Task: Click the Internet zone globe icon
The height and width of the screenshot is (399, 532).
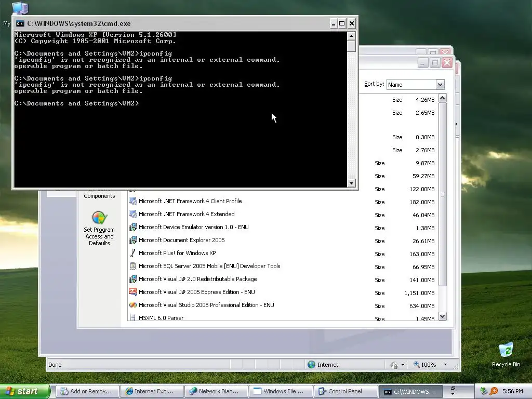Action: 311,364
